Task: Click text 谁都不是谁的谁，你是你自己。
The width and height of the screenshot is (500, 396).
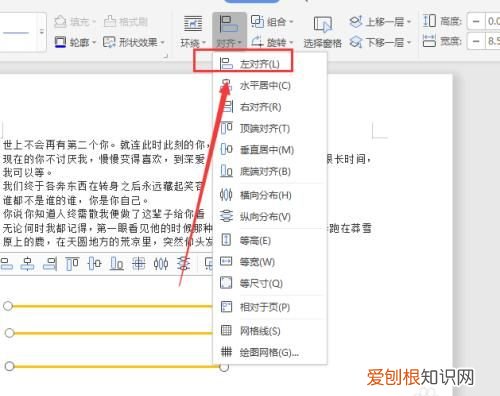Action: 76,200
